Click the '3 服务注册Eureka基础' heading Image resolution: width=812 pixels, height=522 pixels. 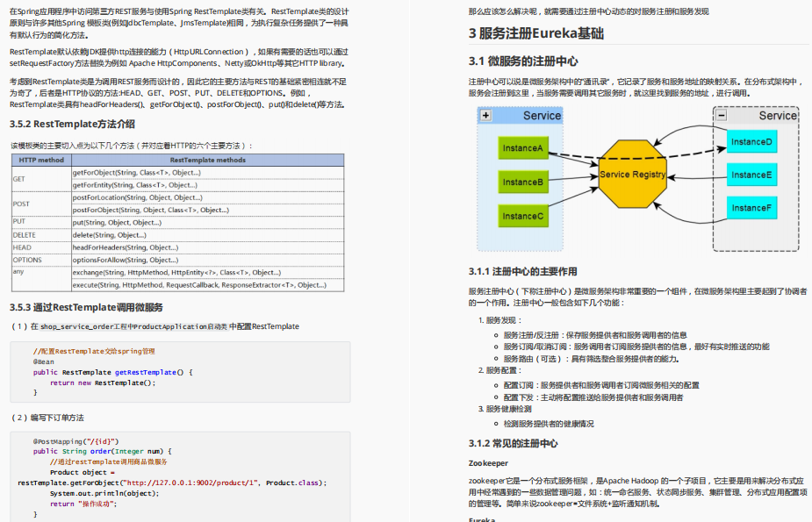[x=536, y=33]
